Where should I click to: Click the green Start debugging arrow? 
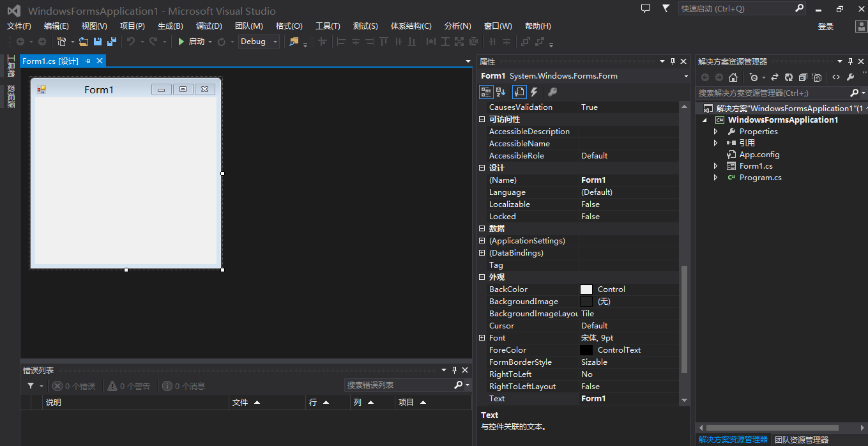[181, 42]
